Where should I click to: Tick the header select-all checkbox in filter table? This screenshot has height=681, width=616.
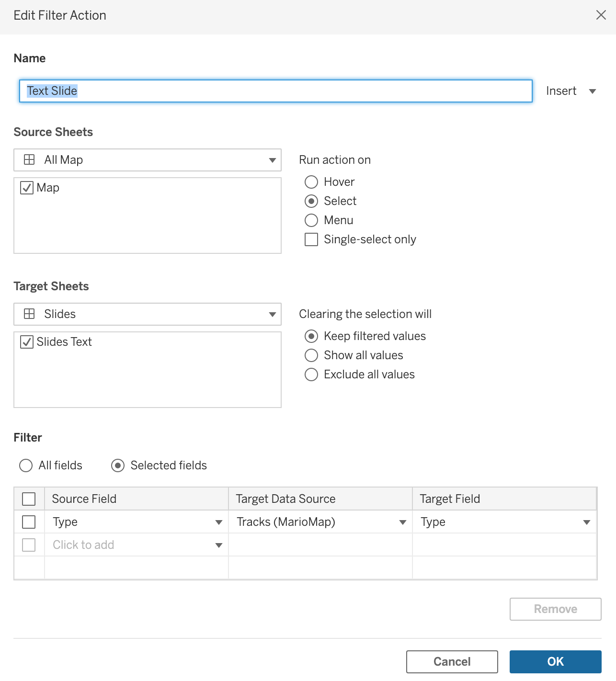(x=29, y=499)
